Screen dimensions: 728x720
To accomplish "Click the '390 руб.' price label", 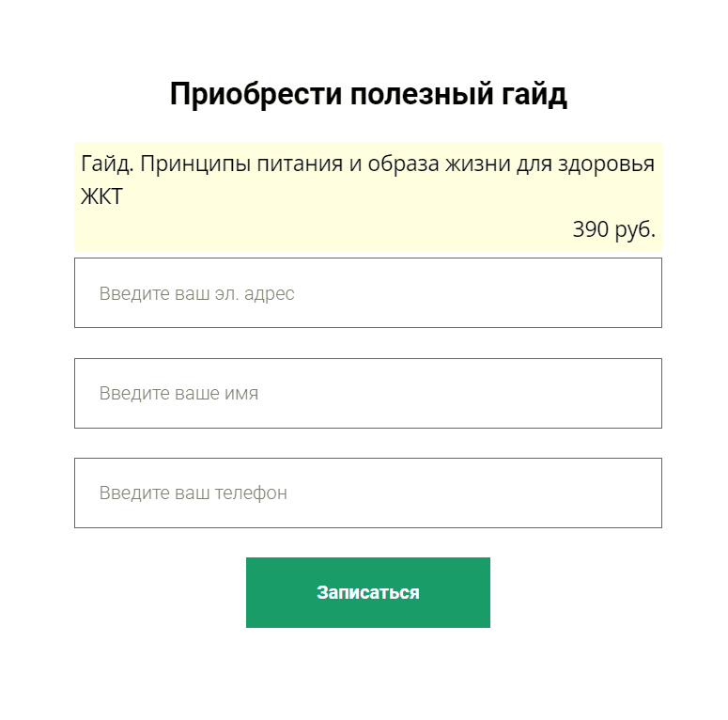I will tap(613, 229).
